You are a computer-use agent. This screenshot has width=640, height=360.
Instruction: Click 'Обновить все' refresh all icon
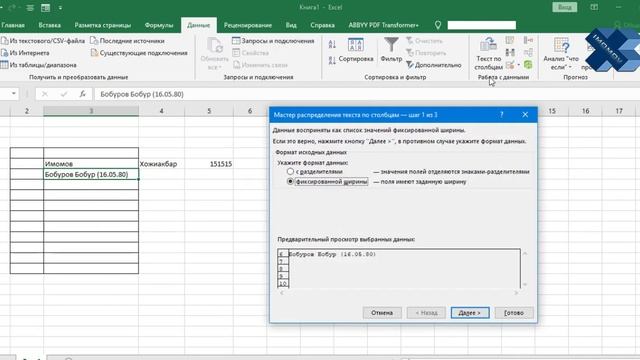coord(214,45)
